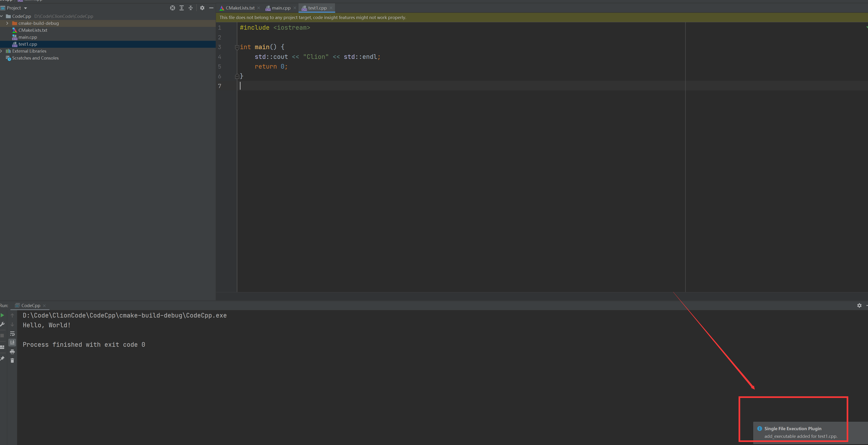
Task: Pin the Run tab
Action: point(2,359)
